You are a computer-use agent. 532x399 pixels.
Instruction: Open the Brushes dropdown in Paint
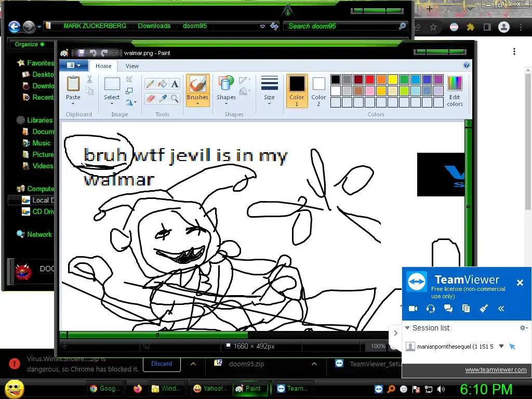tap(197, 103)
